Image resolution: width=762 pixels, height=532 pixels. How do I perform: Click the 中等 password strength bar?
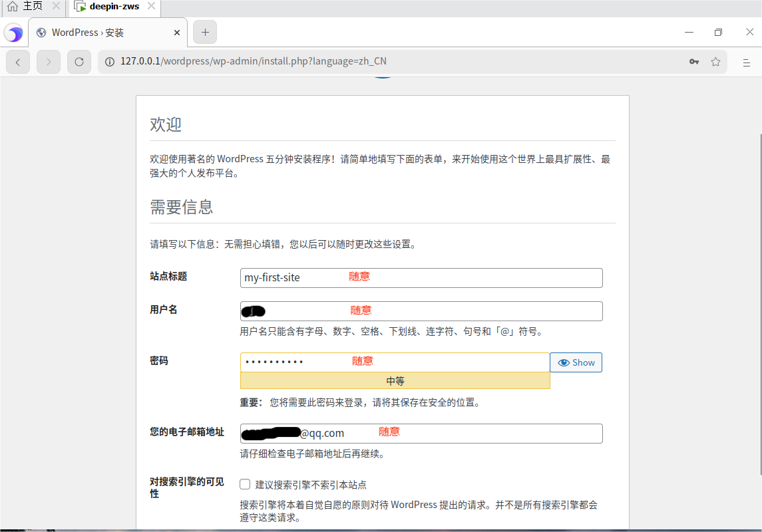(395, 380)
